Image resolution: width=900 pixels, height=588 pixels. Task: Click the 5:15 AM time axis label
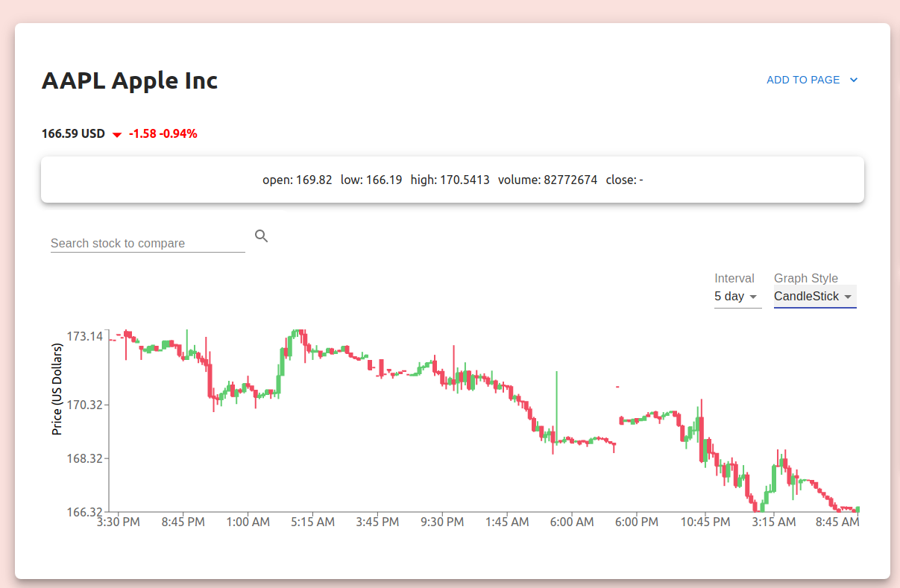312,522
